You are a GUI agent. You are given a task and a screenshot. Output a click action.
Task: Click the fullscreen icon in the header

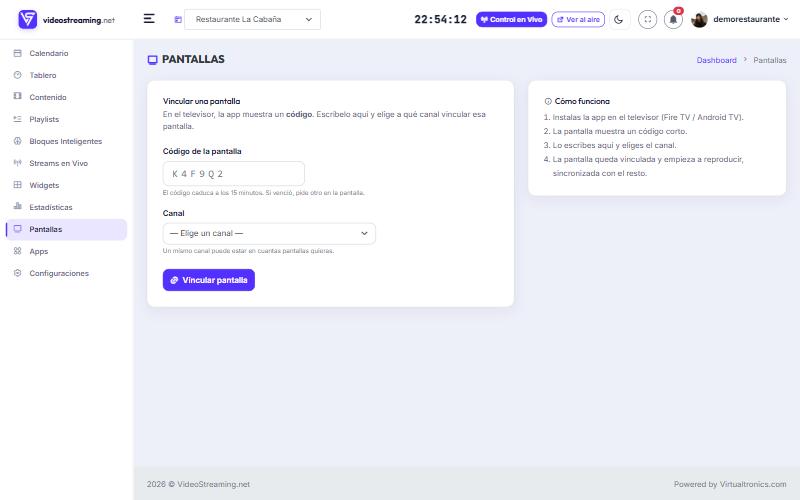pos(647,19)
